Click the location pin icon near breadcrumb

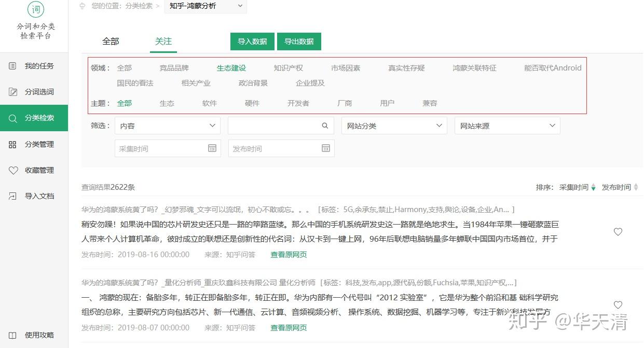83,6
